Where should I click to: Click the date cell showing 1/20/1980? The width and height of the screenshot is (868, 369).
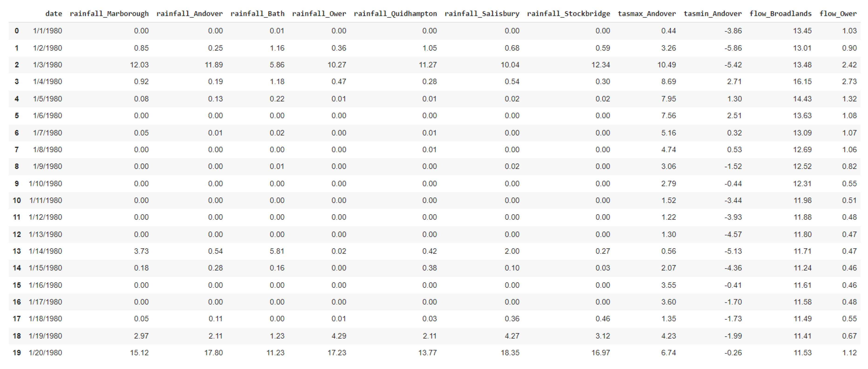pyautogui.click(x=46, y=352)
